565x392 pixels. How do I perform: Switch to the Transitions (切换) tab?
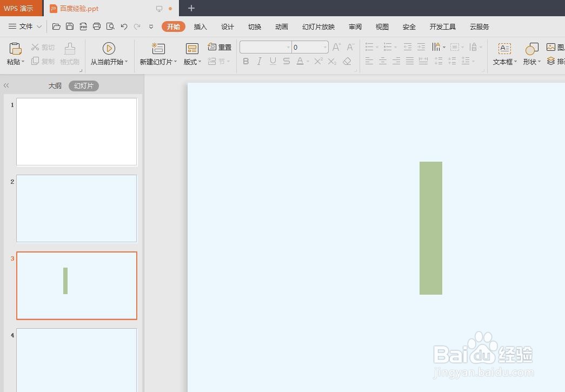coord(255,26)
